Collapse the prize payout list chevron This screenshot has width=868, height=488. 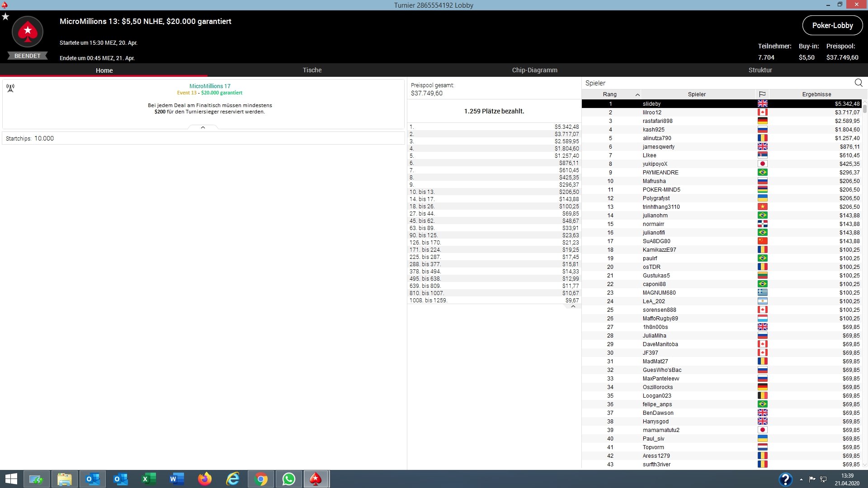tap(573, 306)
